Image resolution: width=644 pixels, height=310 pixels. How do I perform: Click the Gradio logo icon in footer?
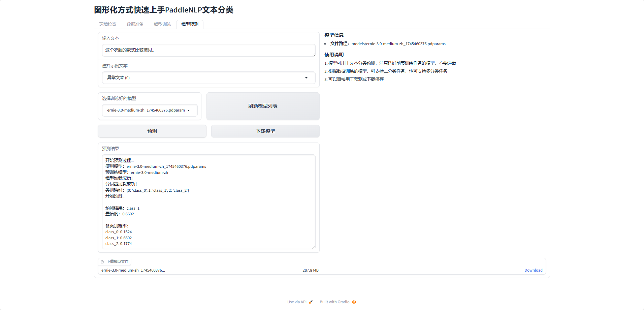354,302
